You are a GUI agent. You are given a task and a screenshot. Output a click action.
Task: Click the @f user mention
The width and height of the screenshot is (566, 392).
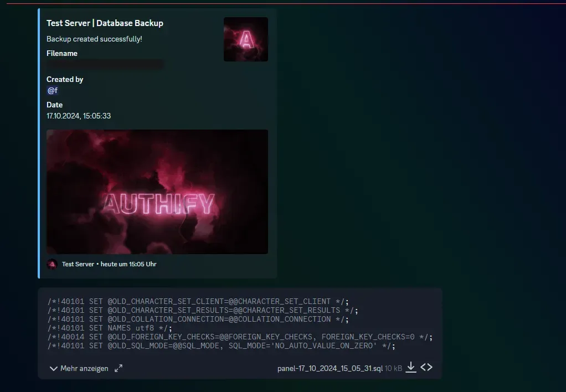point(53,90)
